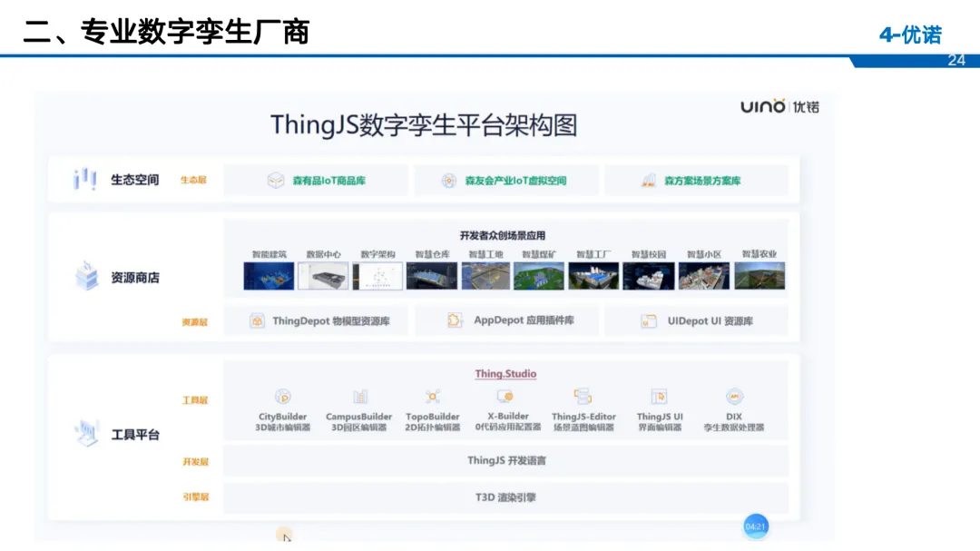Click the 工具平台 section title
Image resolution: width=980 pixels, height=551 pixels.
135,435
